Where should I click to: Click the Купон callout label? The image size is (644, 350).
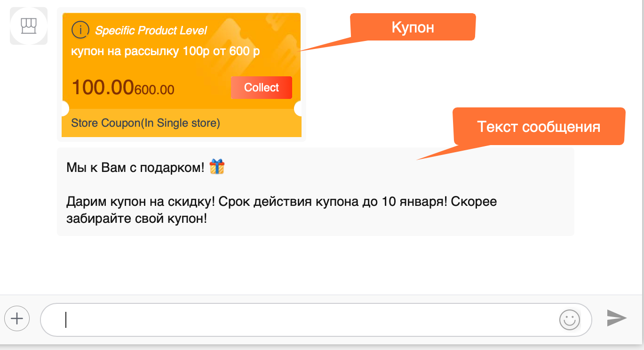(x=413, y=27)
